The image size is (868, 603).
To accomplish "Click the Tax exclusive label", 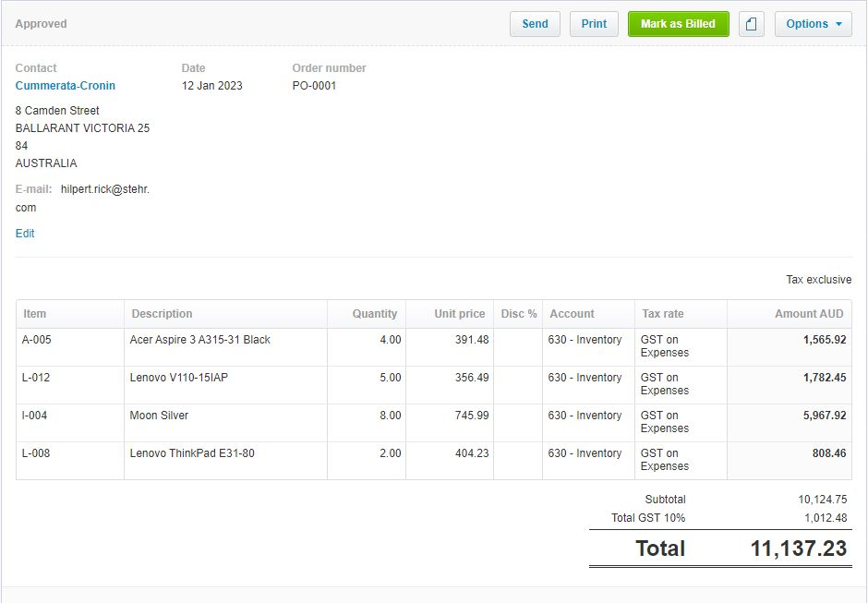I will pyautogui.click(x=819, y=280).
